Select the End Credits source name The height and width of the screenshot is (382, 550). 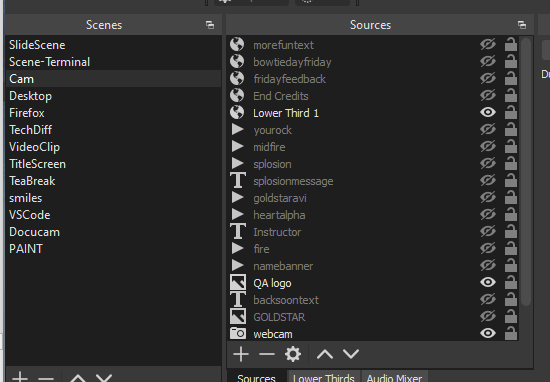coord(281,96)
